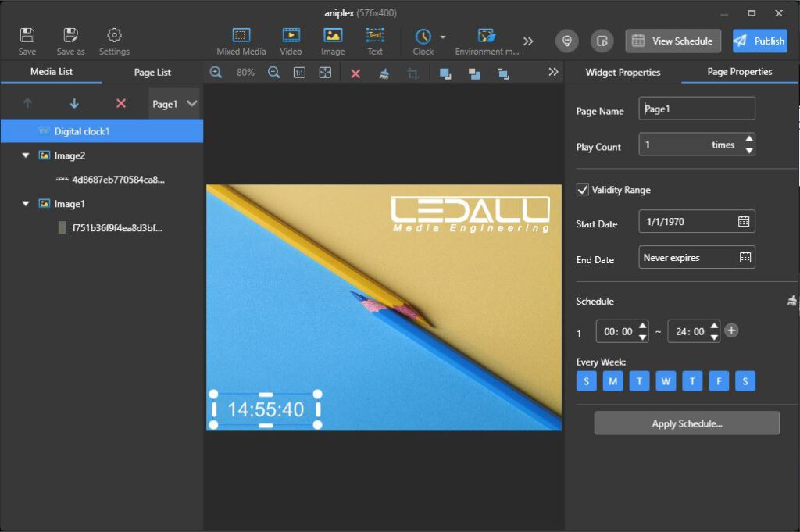
Task: Toggle Monday in Every Week schedule
Action: [612, 381]
